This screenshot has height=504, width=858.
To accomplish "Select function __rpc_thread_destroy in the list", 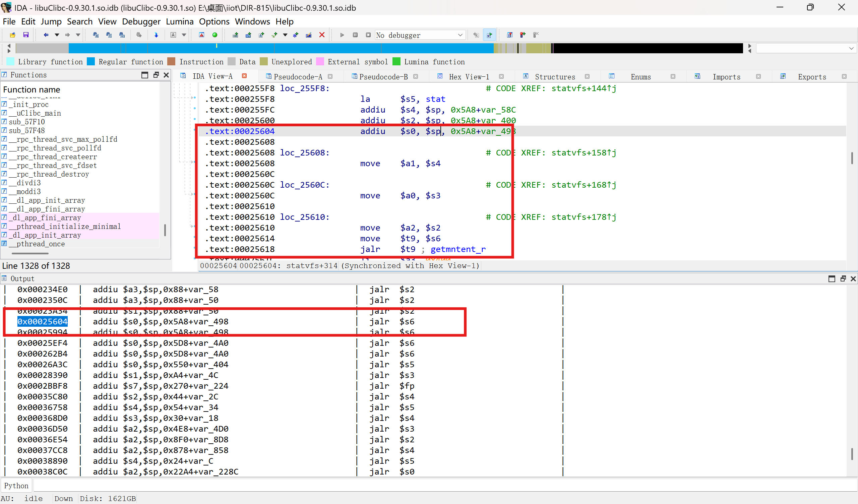I will (x=49, y=174).
